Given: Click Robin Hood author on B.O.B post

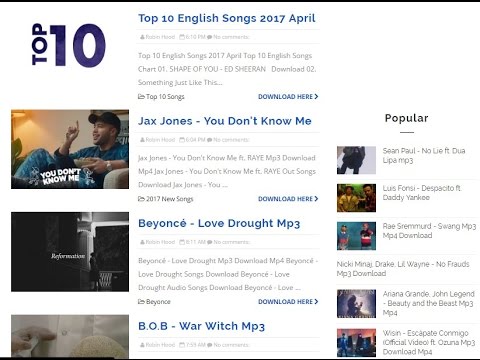Looking at the screenshot, I should [160, 345].
